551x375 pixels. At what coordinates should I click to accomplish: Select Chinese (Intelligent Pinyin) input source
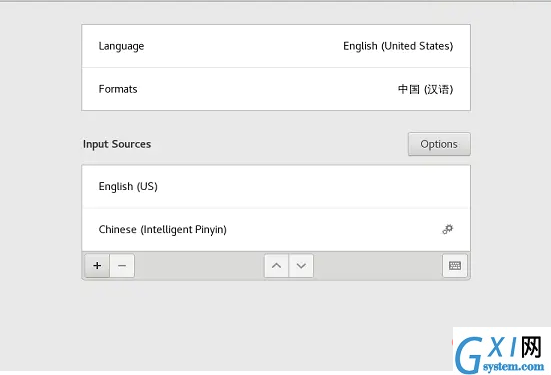tap(276, 229)
